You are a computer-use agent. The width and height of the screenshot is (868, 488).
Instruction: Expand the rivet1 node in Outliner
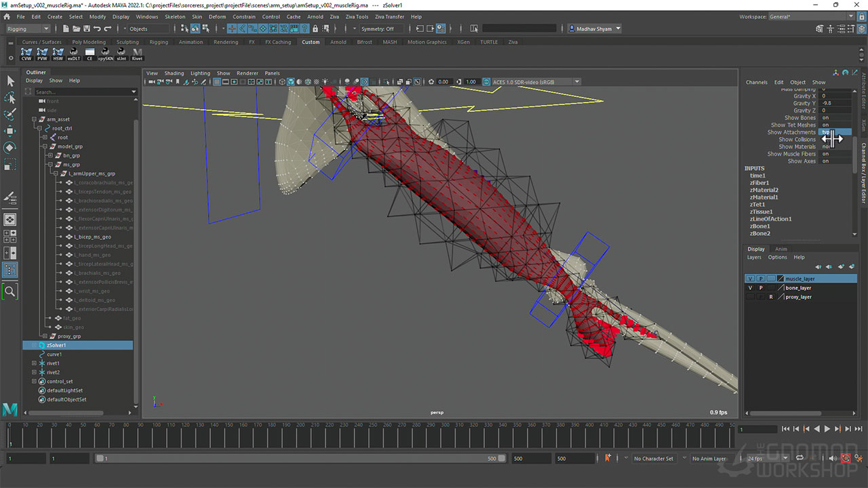(x=34, y=363)
